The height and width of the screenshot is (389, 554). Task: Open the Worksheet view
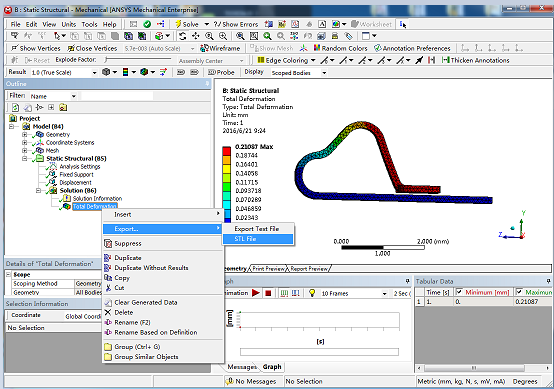371,24
